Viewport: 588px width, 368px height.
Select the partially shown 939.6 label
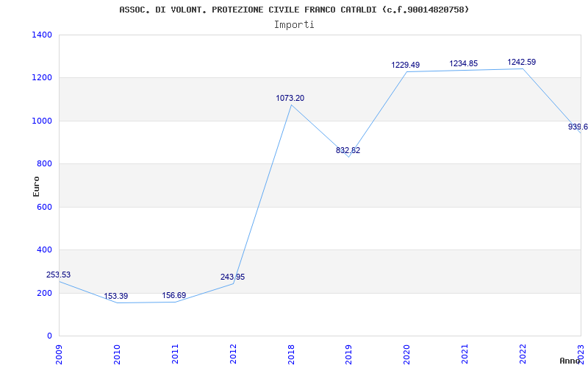point(578,127)
